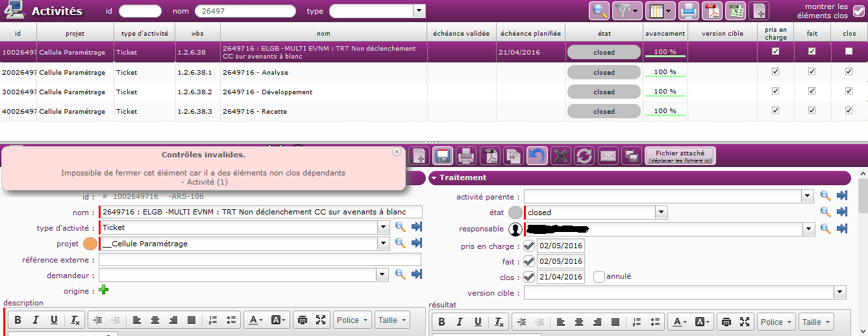868x336 pixels.
Task: Click the Refresh icon in detail toolbar
Action: click(x=584, y=156)
